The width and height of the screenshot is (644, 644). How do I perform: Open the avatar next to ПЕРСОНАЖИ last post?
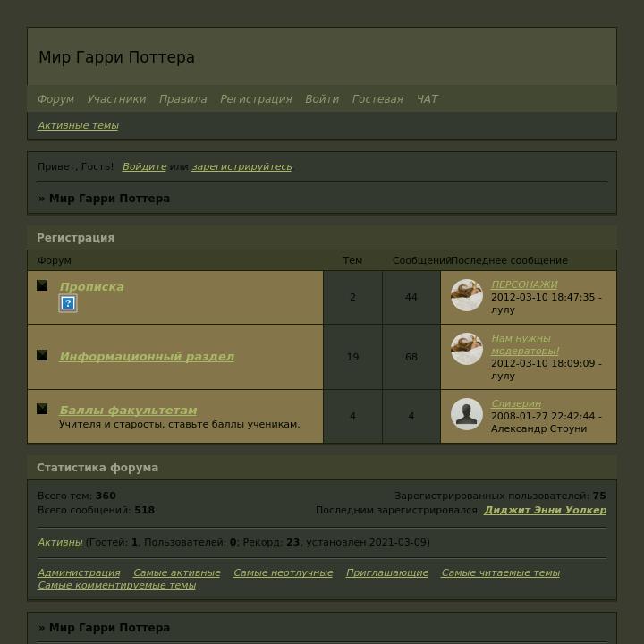point(467,295)
